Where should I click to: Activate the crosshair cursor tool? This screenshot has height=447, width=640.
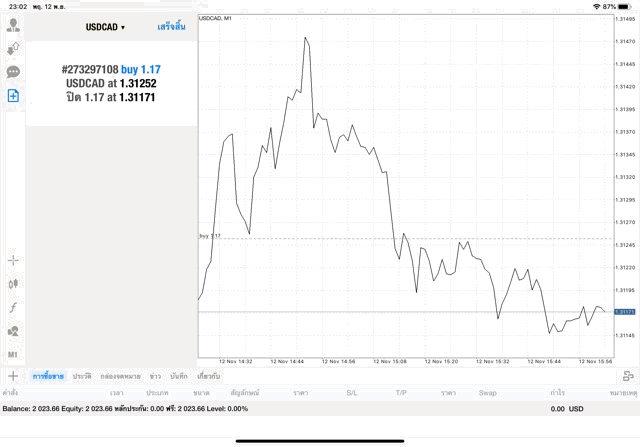tap(13, 260)
